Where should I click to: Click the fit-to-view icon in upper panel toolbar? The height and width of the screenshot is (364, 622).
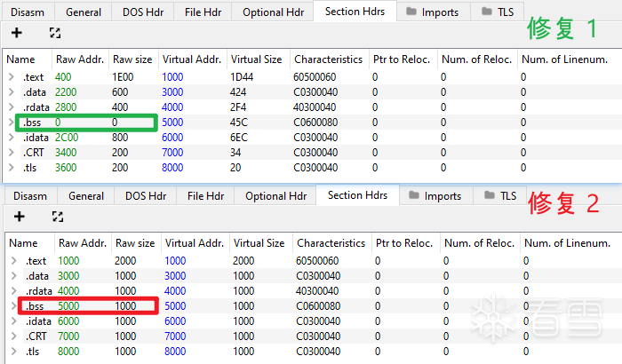(x=55, y=33)
